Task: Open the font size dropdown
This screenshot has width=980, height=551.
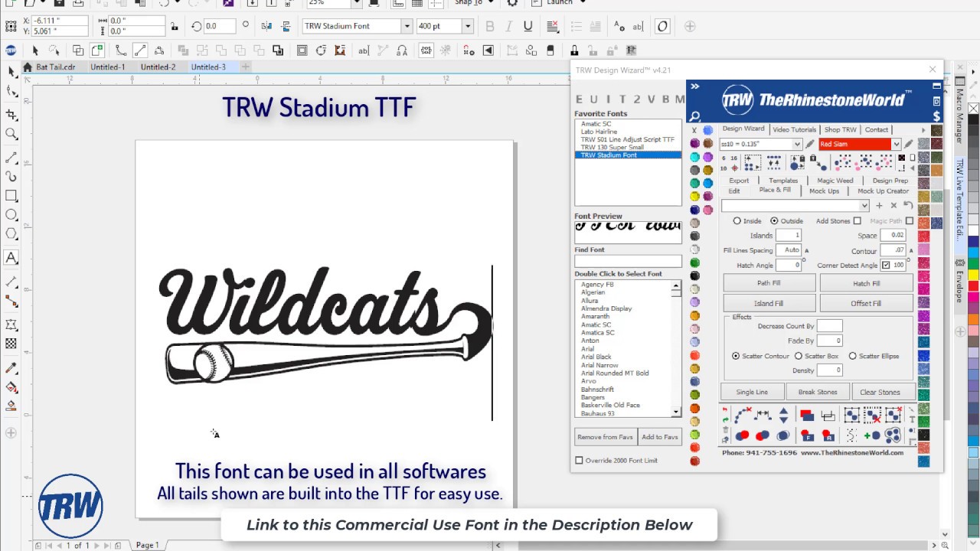Action: 467,26
